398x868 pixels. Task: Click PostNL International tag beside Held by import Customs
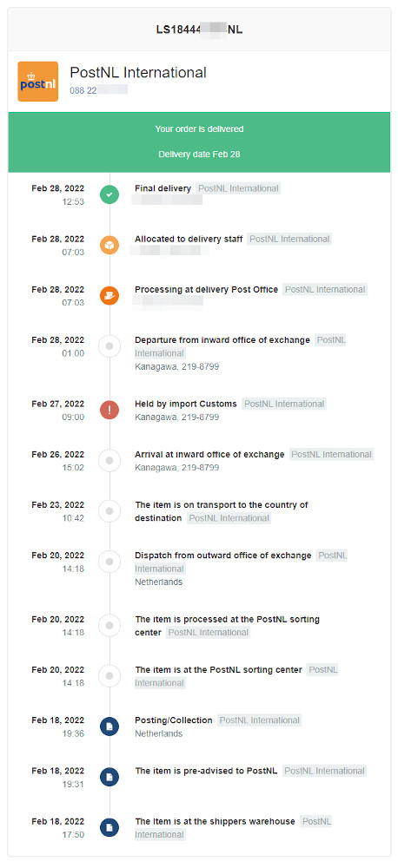tap(284, 404)
